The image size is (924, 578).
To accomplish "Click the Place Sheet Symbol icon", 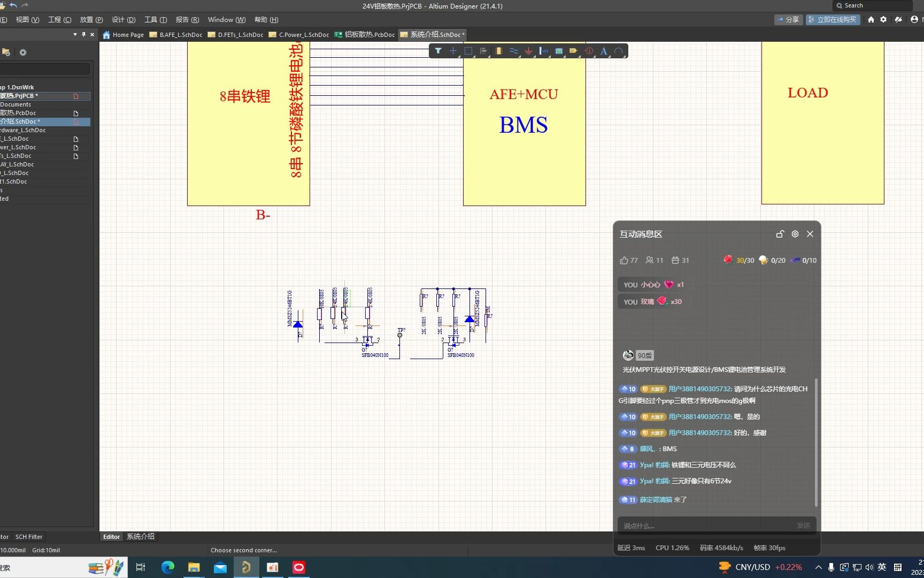I will point(559,51).
